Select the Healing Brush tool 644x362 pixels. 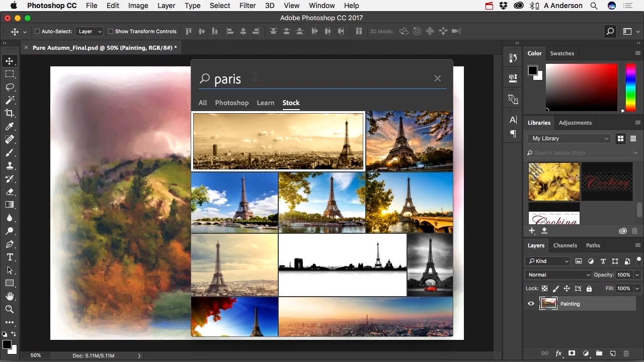[10, 139]
